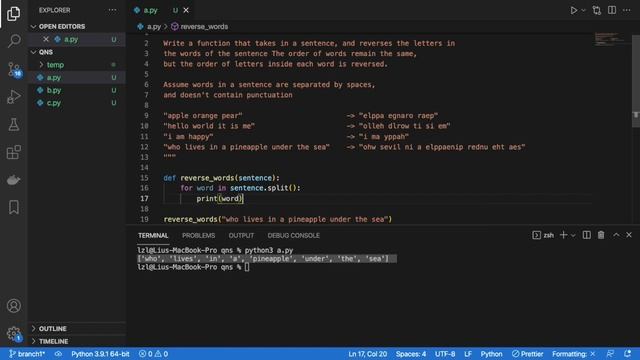Create a new terminal with plus
640x360 pixels.
coord(563,235)
